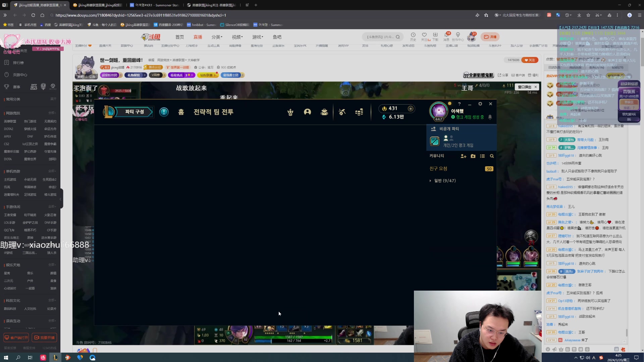
Task: Open the Douyu 直播 tab
Action: [198, 37]
